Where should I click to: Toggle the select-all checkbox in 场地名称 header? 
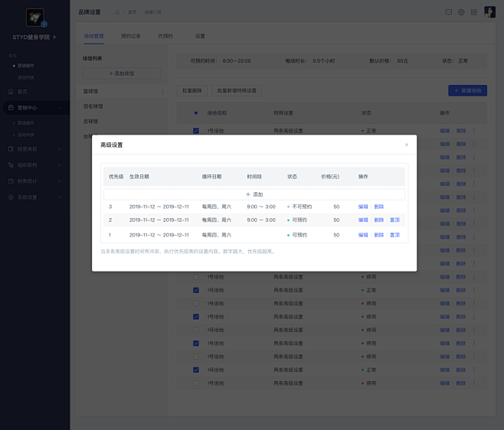pos(196,112)
